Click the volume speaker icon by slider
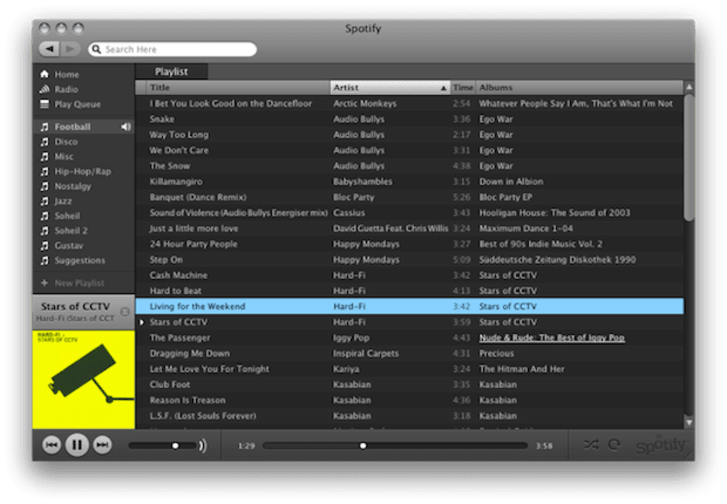 point(202,446)
